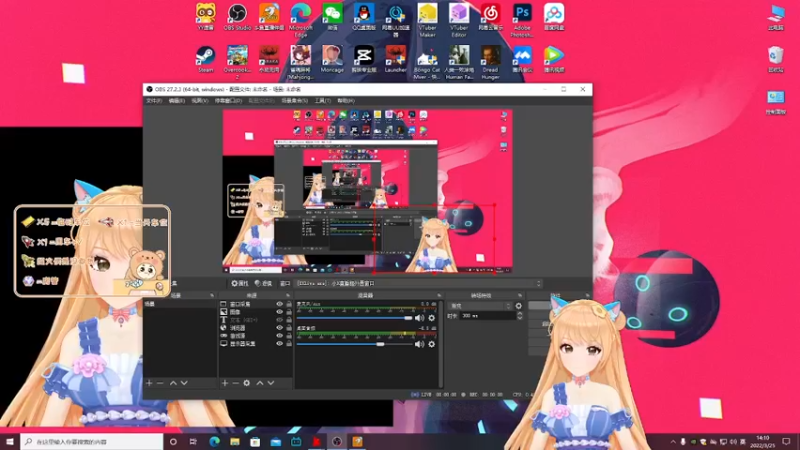Viewport: 800px width, 450px height.
Task: Open Overcooked 2 desktop shortcut
Action: (237, 62)
